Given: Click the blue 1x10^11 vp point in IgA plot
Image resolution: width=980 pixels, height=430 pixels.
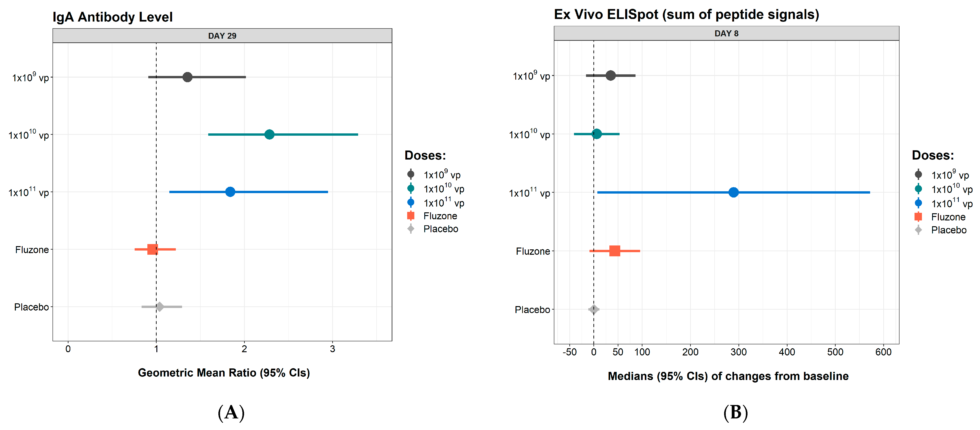Looking at the screenshot, I should click(x=230, y=192).
